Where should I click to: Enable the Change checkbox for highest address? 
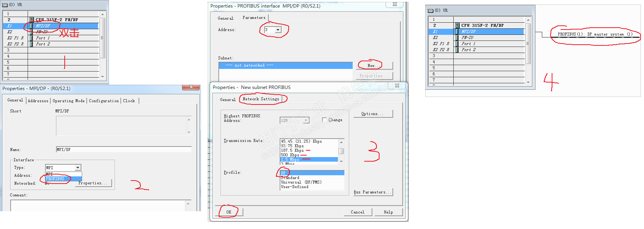point(324,120)
